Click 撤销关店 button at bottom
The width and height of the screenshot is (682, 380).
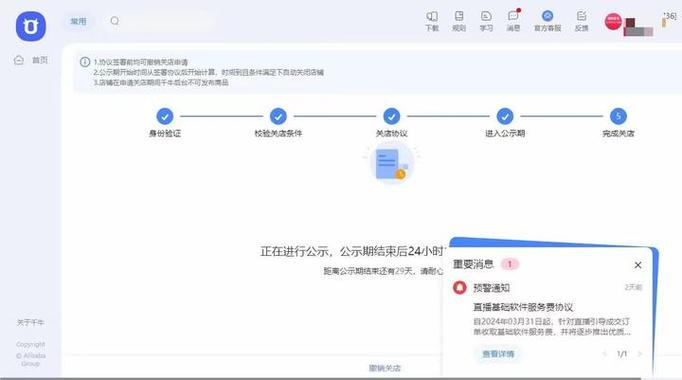coord(385,368)
